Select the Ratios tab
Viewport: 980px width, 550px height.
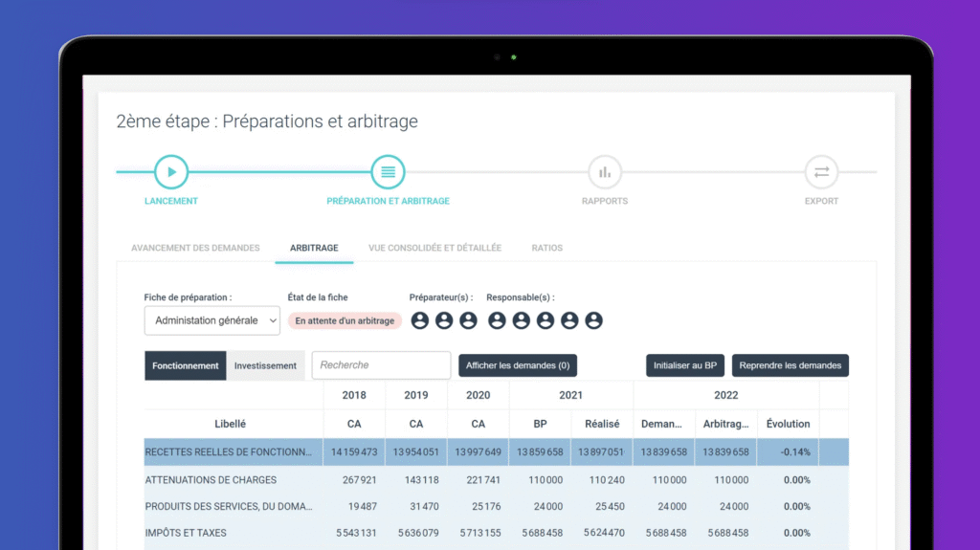pyautogui.click(x=546, y=248)
